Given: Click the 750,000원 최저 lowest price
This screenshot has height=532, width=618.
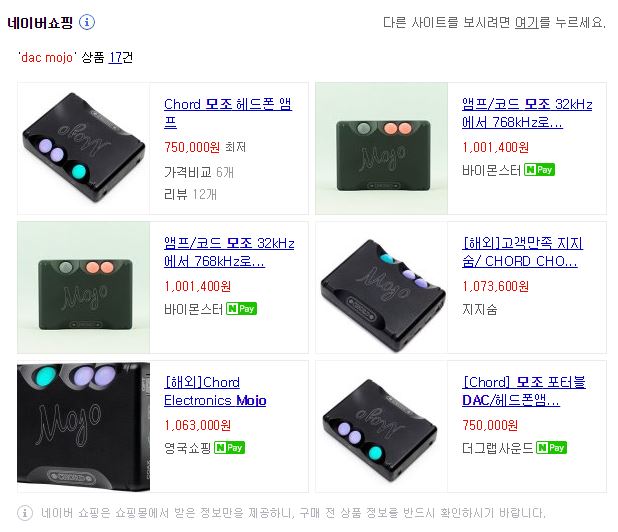Looking at the screenshot, I should click(205, 147).
